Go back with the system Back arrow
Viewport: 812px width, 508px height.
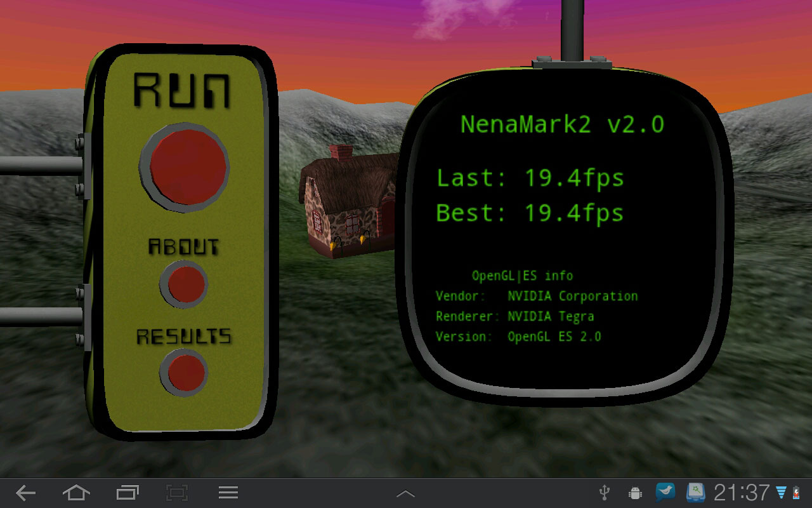pos(26,493)
